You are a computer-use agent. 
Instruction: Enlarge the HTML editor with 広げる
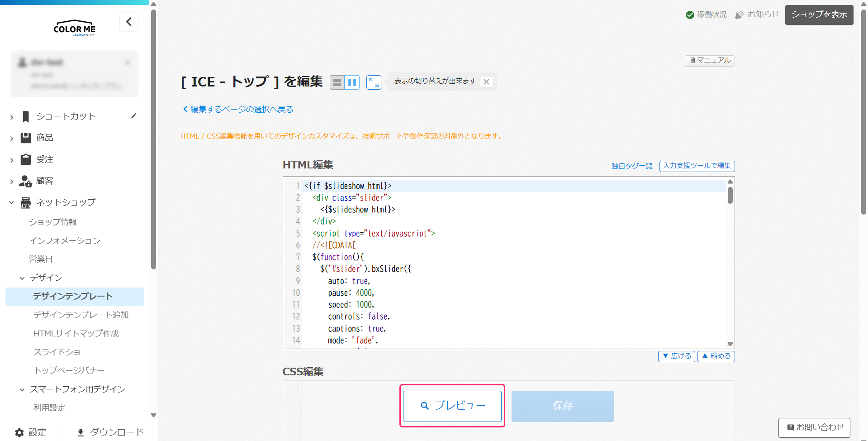tap(676, 356)
